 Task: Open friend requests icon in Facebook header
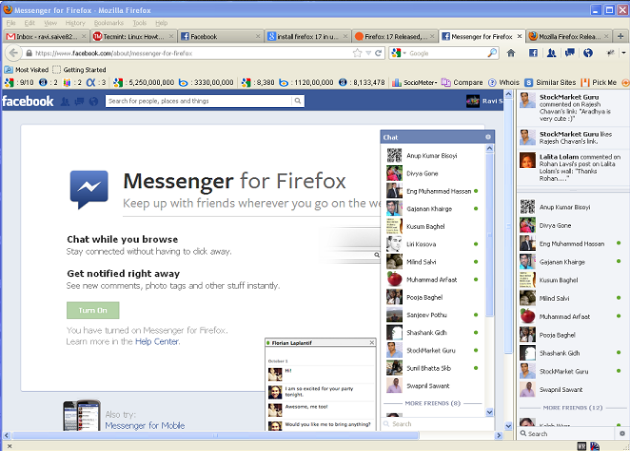[65, 101]
